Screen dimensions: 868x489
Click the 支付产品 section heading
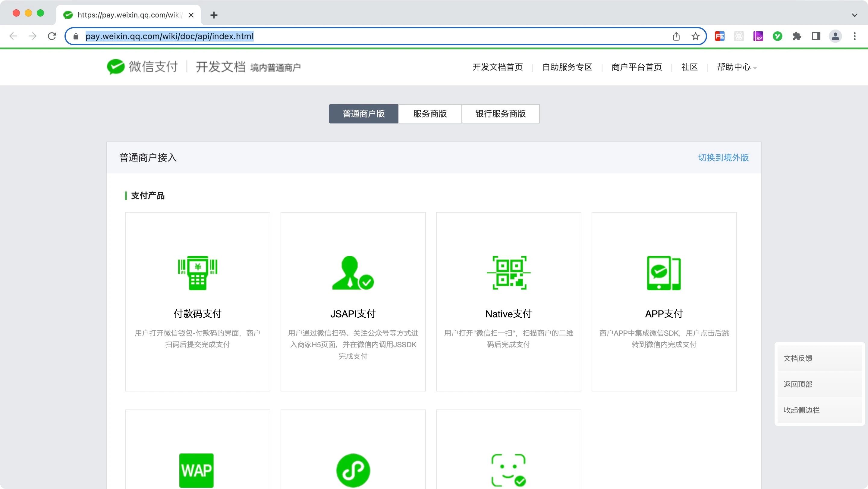(148, 195)
